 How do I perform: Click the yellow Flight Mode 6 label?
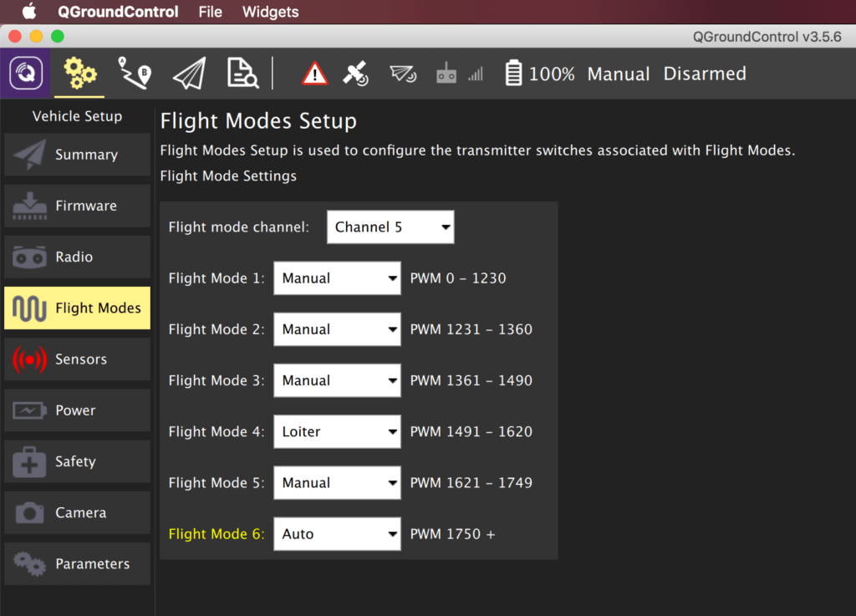pos(217,534)
